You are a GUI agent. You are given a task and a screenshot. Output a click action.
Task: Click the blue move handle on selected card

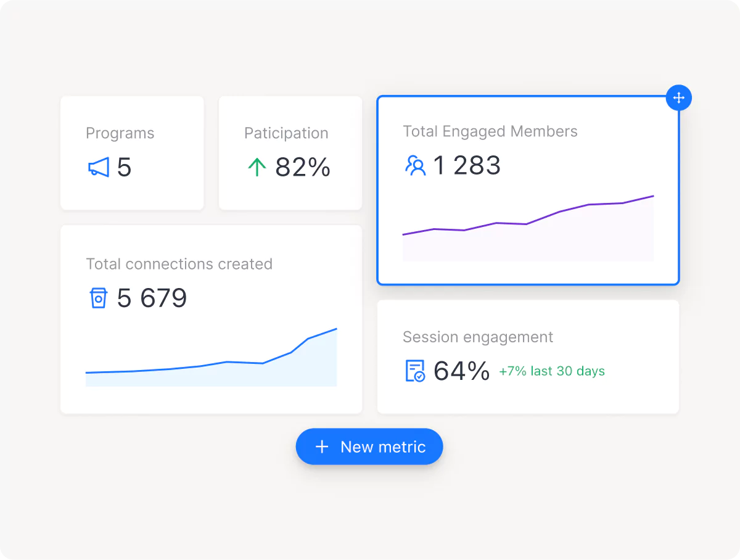[x=679, y=97]
